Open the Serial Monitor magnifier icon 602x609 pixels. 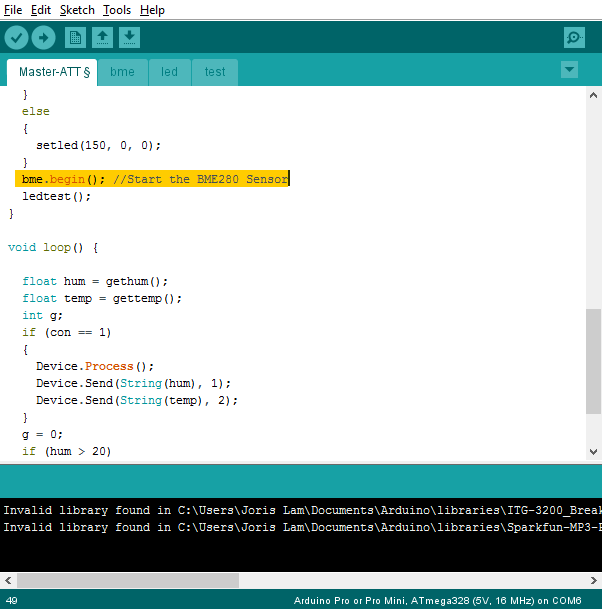coord(574,38)
